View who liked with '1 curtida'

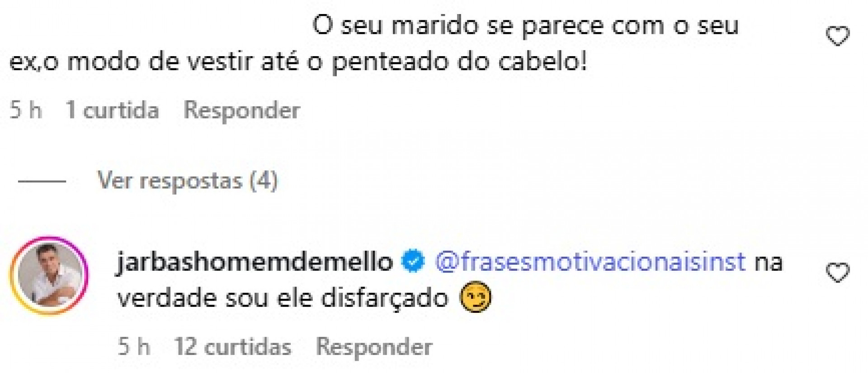point(113,109)
